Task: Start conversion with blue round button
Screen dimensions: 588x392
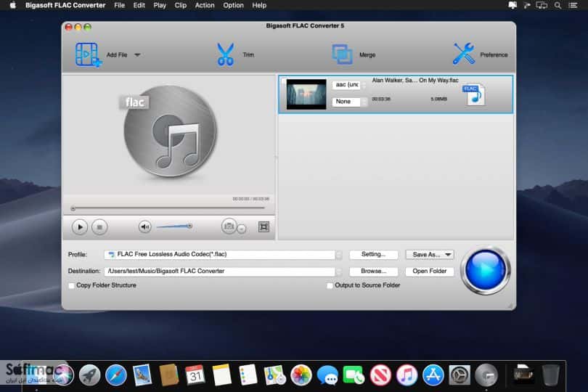Action: [485, 270]
